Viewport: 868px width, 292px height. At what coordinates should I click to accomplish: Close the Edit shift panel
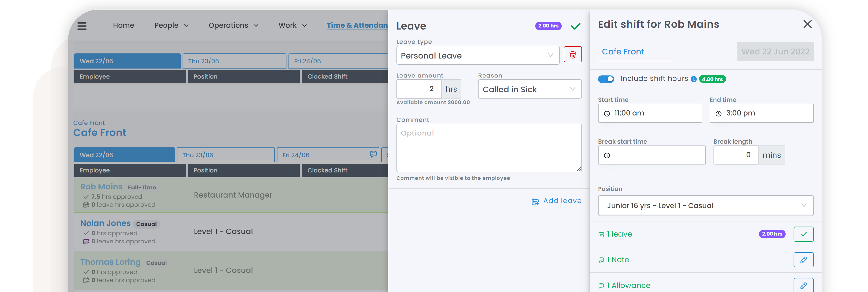point(807,24)
